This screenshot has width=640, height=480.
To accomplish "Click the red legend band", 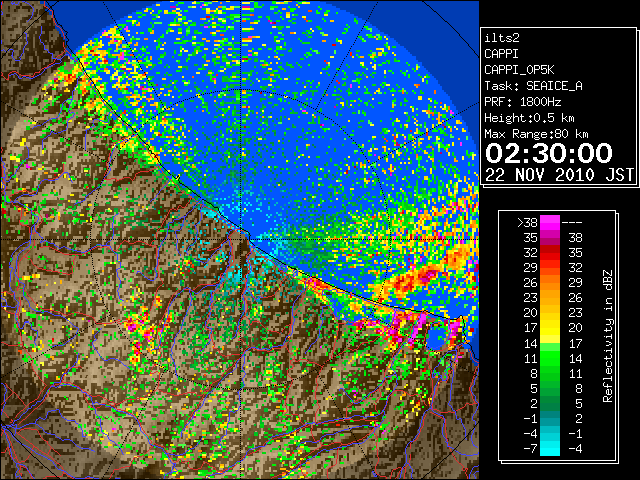I will (550, 253).
